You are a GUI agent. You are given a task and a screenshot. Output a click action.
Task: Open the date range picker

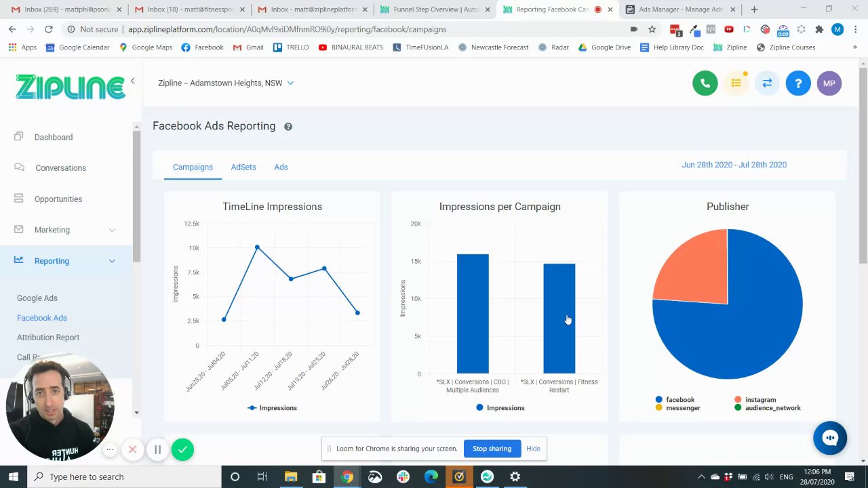click(x=734, y=165)
